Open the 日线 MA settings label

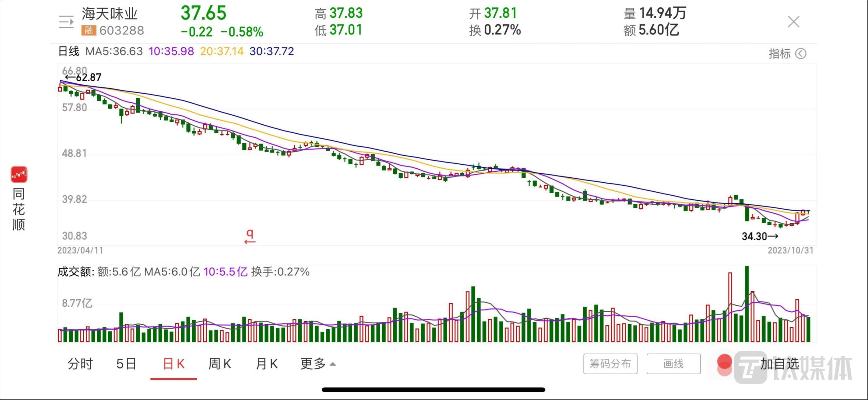pos(69,51)
